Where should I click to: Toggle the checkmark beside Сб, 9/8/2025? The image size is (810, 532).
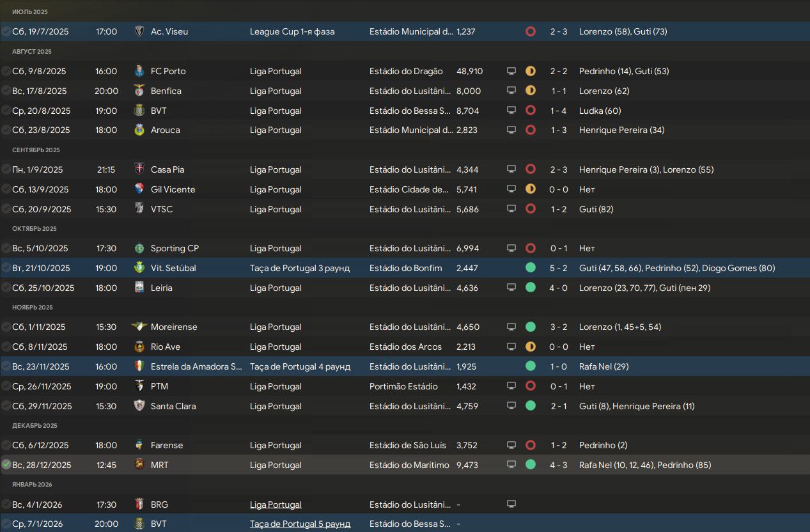(6, 71)
